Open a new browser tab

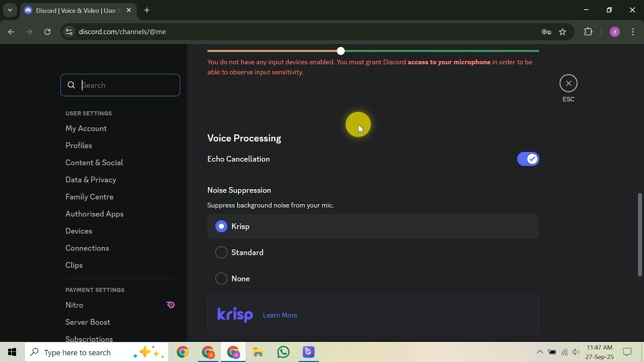(x=147, y=10)
